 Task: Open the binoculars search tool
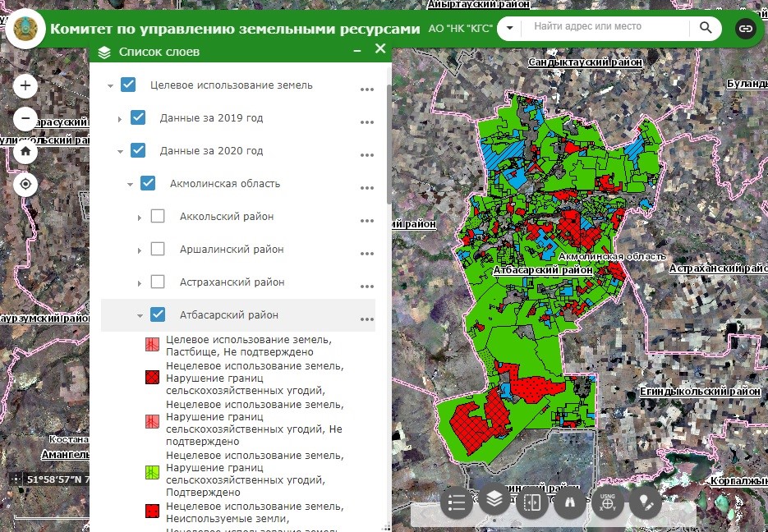click(569, 502)
